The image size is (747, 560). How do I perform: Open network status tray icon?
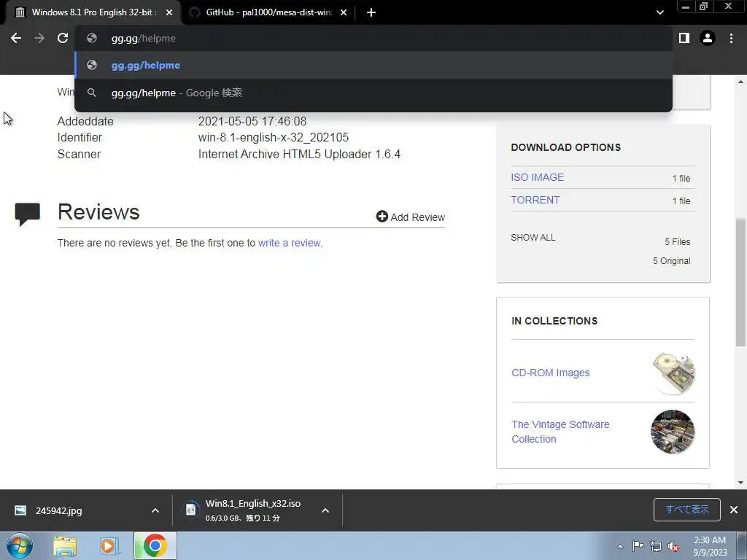tap(656, 546)
